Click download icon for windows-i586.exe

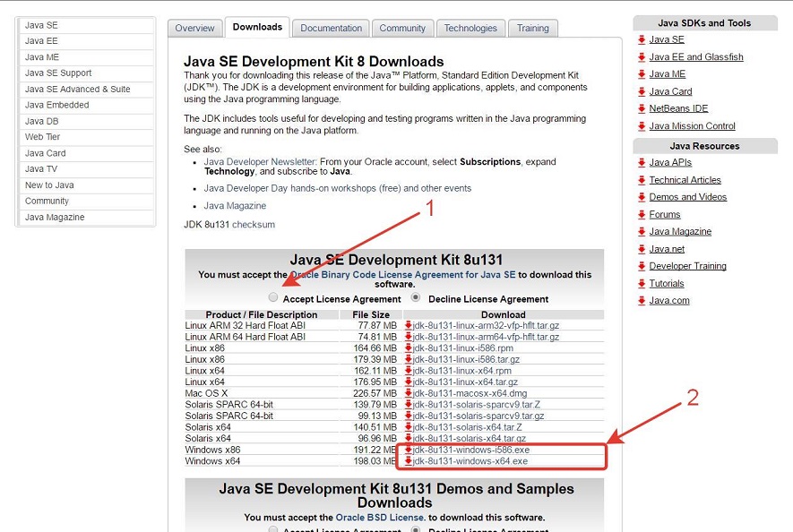408,450
